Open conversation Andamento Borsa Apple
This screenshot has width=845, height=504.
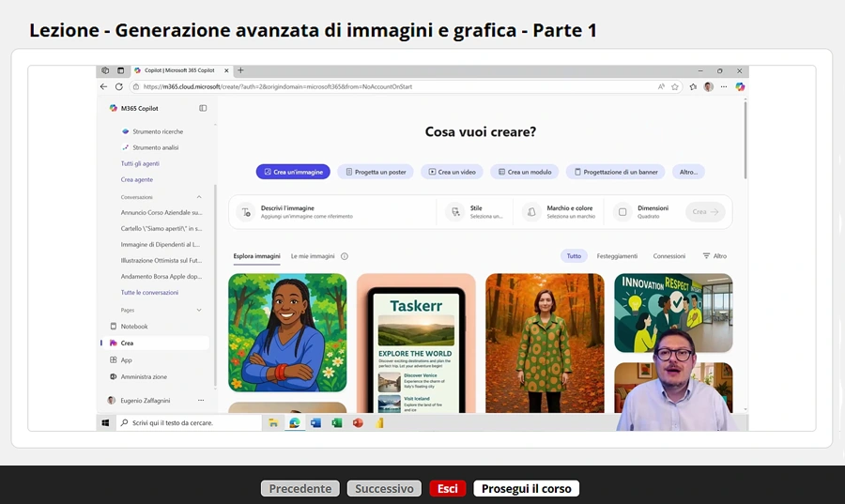[x=161, y=276]
